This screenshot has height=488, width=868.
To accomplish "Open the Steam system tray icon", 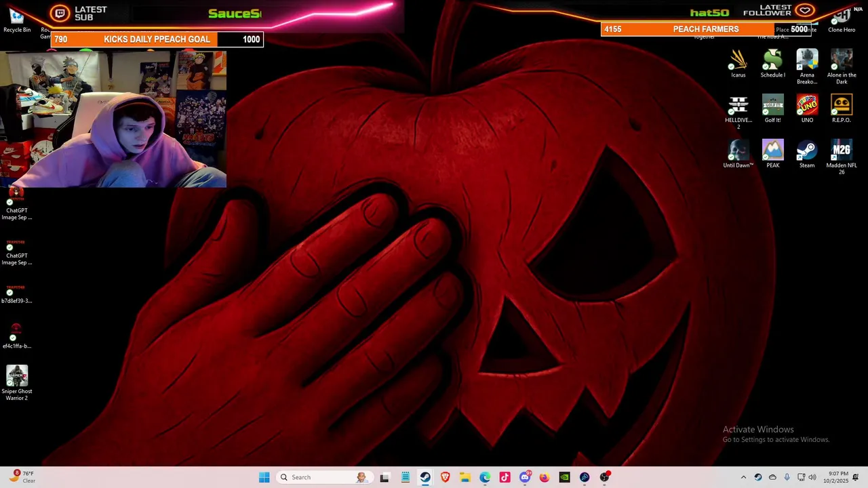I will pos(758,477).
